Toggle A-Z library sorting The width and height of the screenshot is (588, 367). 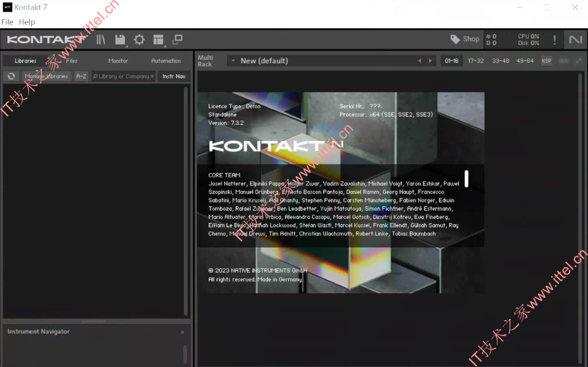tap(81, 76)
